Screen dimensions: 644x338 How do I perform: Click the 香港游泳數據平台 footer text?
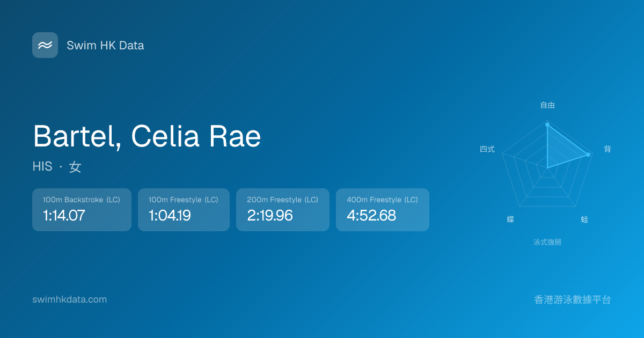[573, 299]
